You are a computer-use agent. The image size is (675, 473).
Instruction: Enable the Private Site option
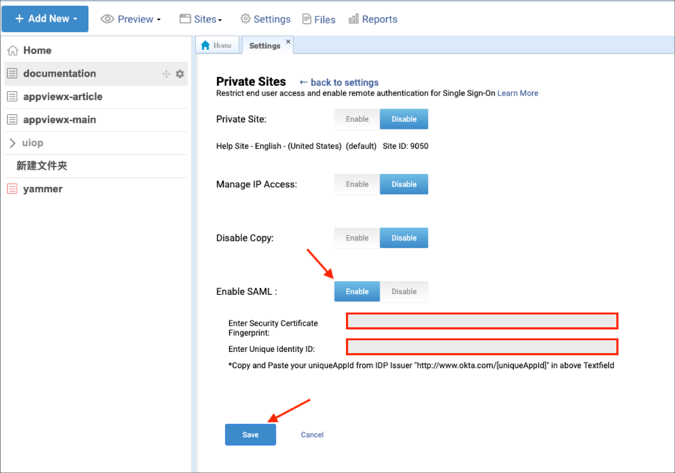click(x=357, y=119)
